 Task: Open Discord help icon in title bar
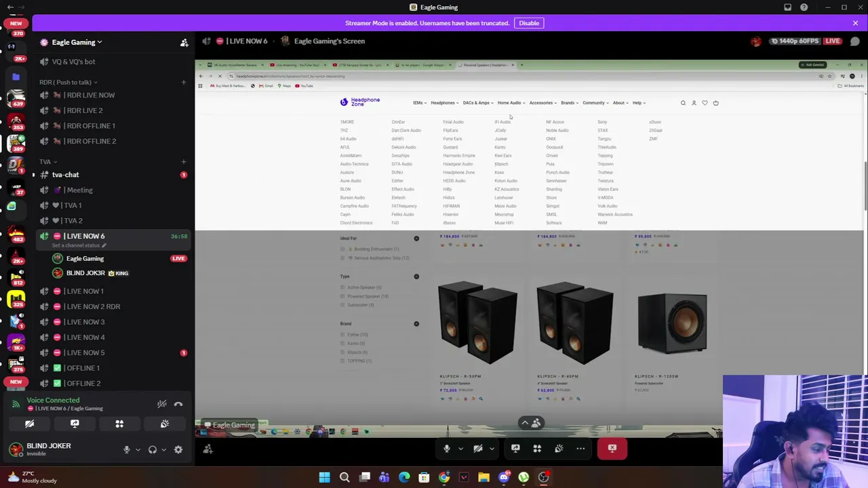tap(804, 7)
